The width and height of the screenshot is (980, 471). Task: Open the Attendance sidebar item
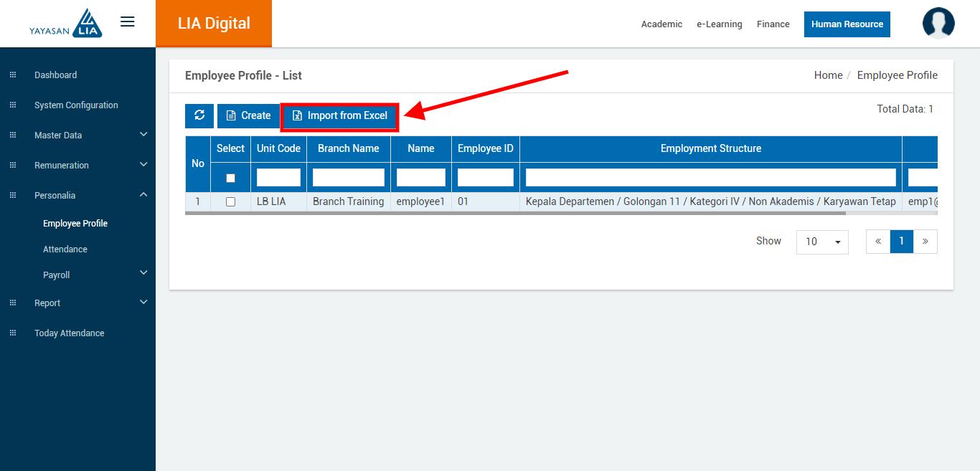65,249
